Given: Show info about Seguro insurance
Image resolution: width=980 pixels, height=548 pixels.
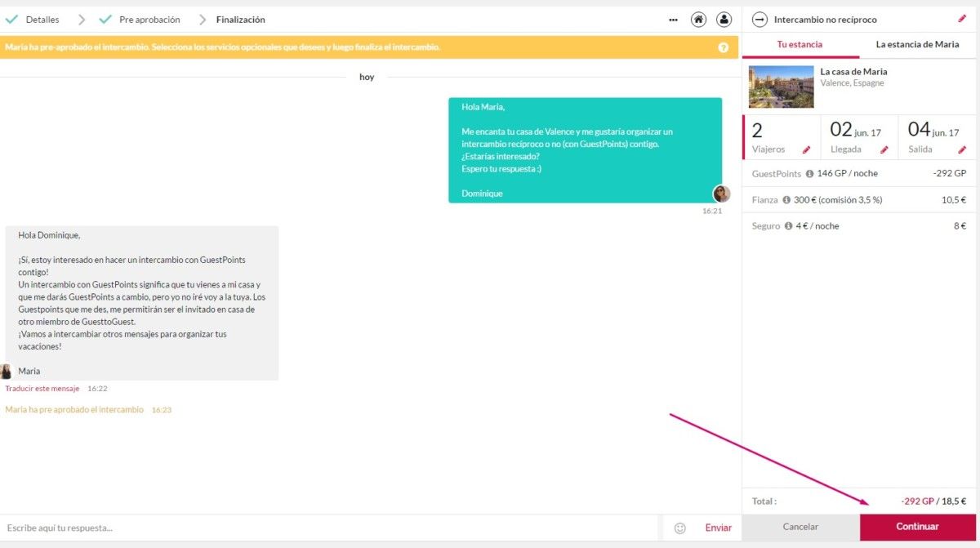Looking at the screenshot, I should click(x=789, y=226).
